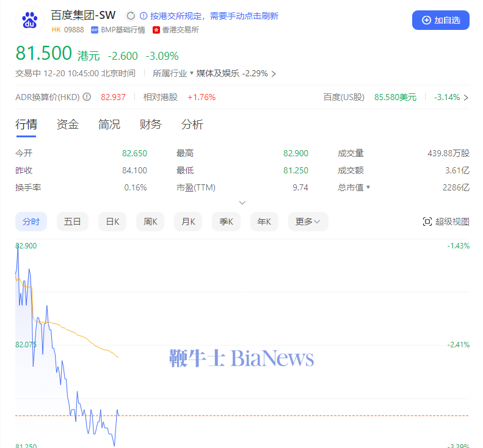Click the -3.09% change percentage
Image resolution: width=483 pixels, height=448 pixels.
[162, 56]
